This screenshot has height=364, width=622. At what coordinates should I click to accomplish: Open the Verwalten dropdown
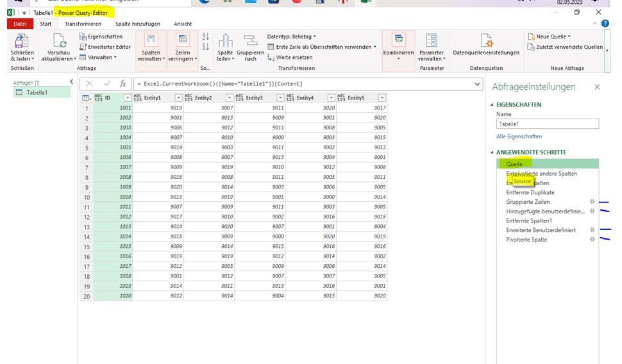click(98, 57)
